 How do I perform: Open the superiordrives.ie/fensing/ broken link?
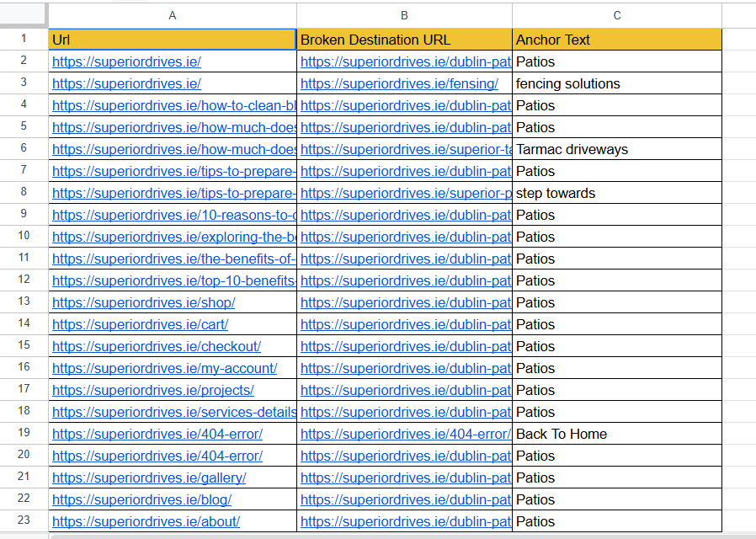pos(399,84)
